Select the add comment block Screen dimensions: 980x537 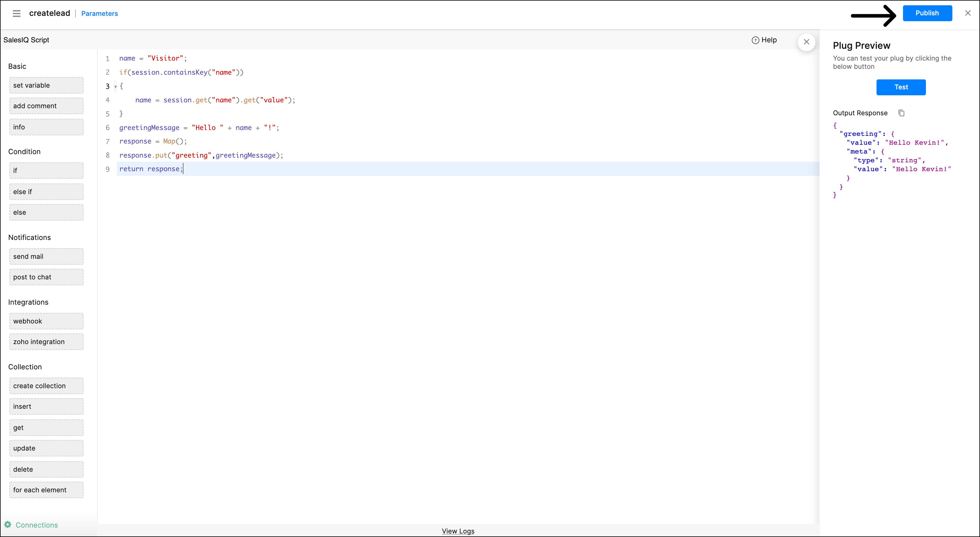click(x=46, y=106)
